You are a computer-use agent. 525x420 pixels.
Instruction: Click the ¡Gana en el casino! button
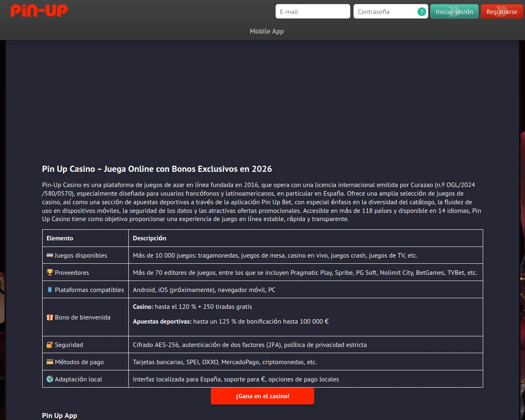pos(262,396)
